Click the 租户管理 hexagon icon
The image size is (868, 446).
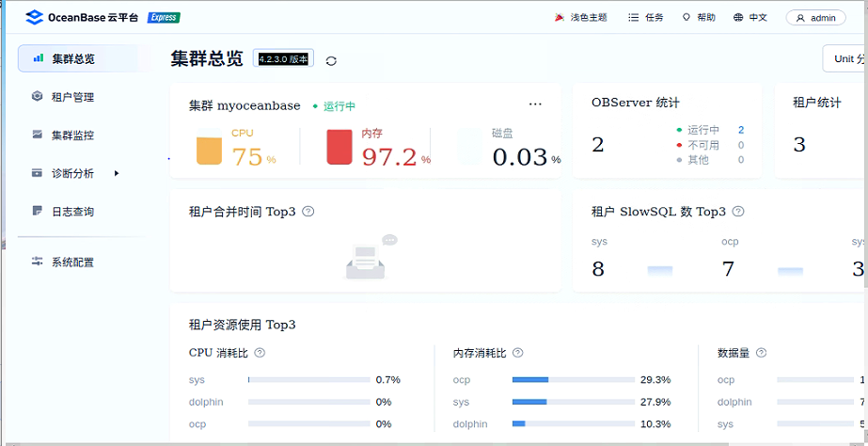[37, 96]
